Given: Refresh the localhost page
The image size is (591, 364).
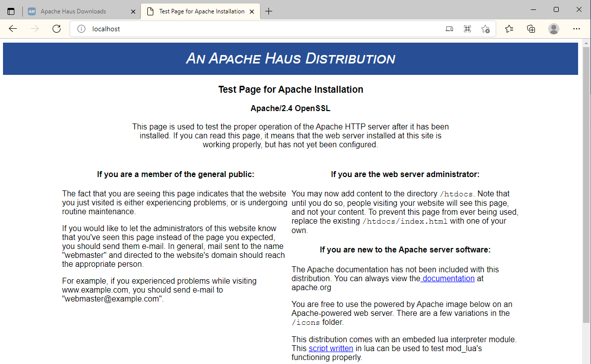Looking at the screenshot, I should (57, 29).
